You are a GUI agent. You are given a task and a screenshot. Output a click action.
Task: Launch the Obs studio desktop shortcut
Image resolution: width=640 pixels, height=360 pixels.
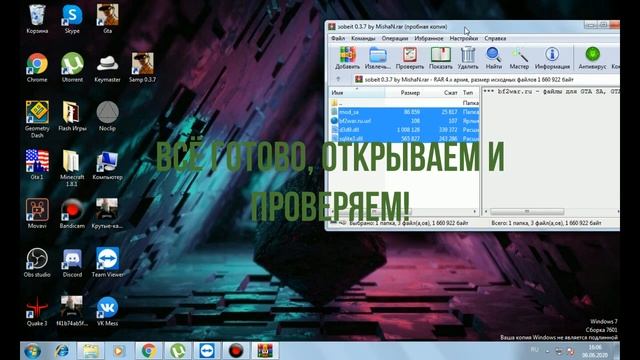point(37,262)
